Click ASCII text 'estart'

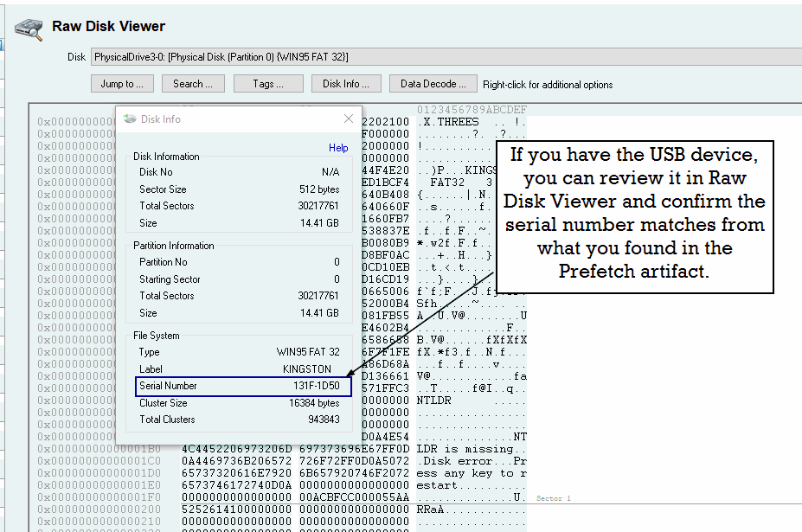(x=437, y=485)
